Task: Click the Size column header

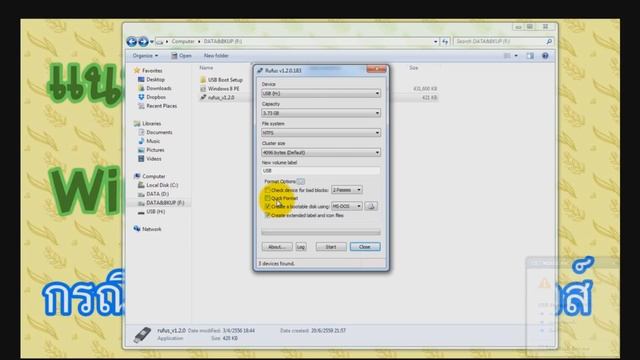Action: (413, 68)
